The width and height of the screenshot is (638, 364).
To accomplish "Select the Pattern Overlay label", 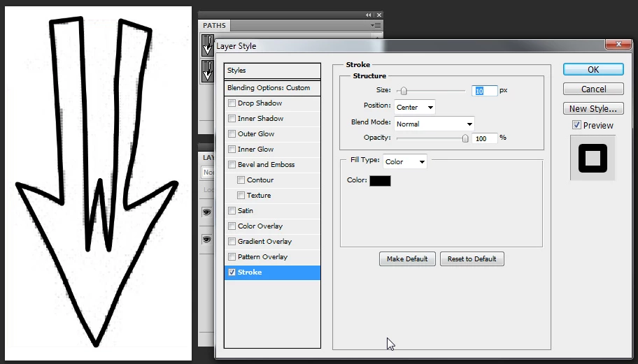I will pos(263,256).
